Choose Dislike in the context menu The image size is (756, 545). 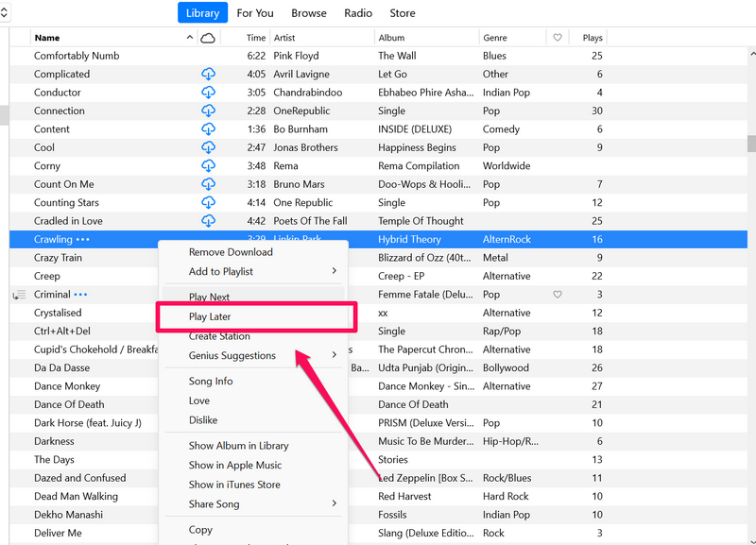tap(203, 420)
